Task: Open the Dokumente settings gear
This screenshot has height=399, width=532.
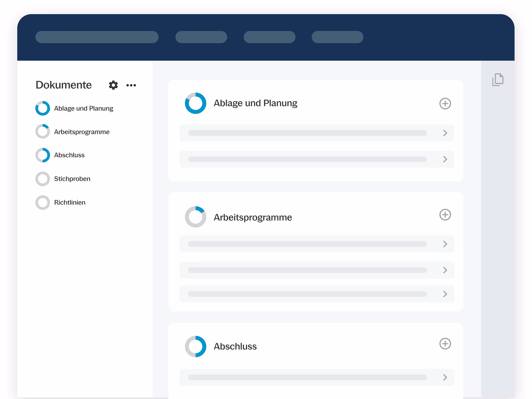Action: coord(113,85)
